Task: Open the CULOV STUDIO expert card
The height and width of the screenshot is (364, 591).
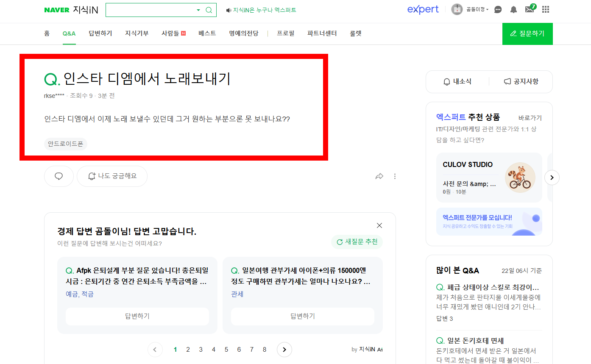Action: click(489, 178)
